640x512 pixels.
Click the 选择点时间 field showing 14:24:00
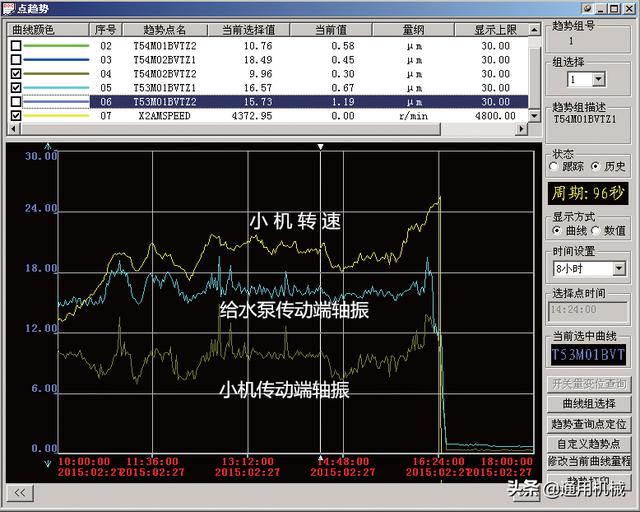(590, 310)
